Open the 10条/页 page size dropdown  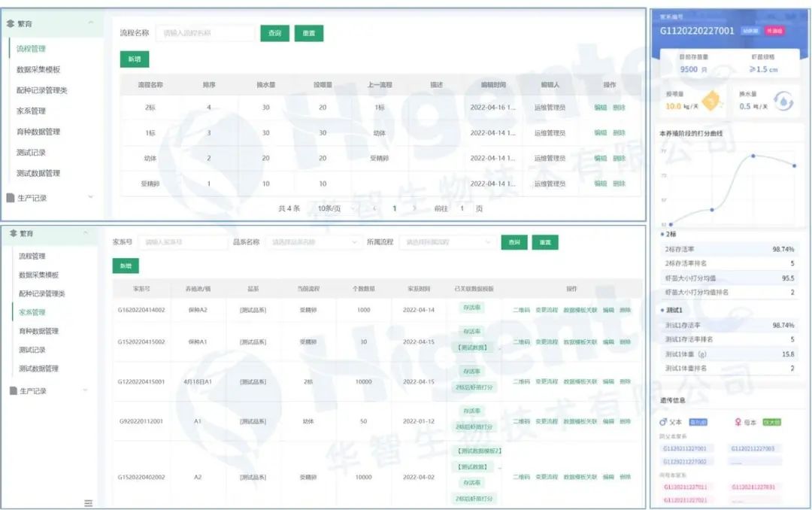tap(332, 208)
